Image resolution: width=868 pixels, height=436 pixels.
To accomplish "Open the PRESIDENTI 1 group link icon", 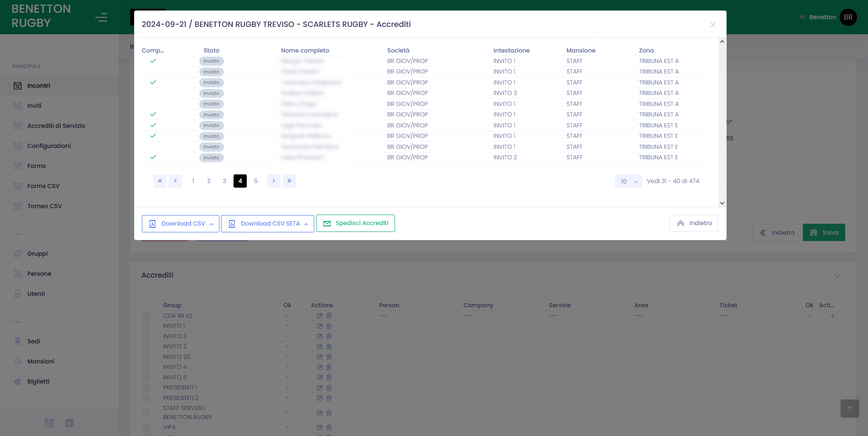I will 320,388.
